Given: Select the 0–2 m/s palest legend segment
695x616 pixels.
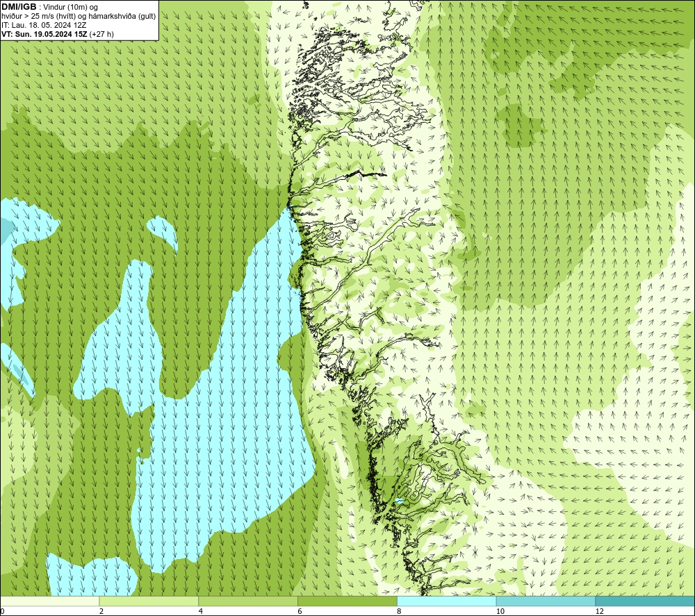Looking at the screenshot, I should click(x=49, y=601).
